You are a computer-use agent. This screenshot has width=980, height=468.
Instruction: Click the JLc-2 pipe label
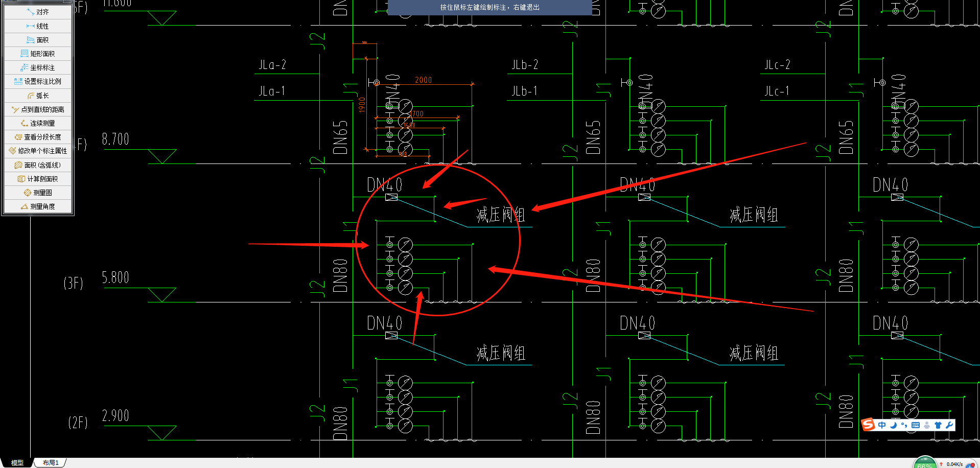tap(777, 65)
